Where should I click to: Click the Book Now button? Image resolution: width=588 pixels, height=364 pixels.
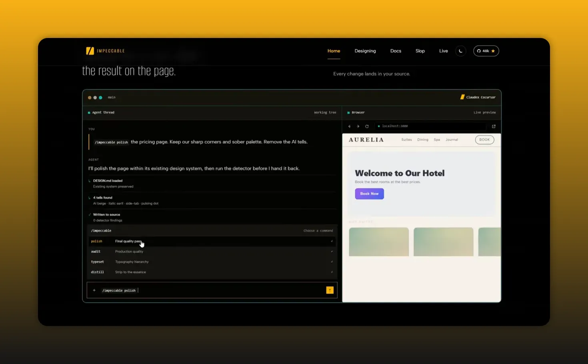click(369, 194)
